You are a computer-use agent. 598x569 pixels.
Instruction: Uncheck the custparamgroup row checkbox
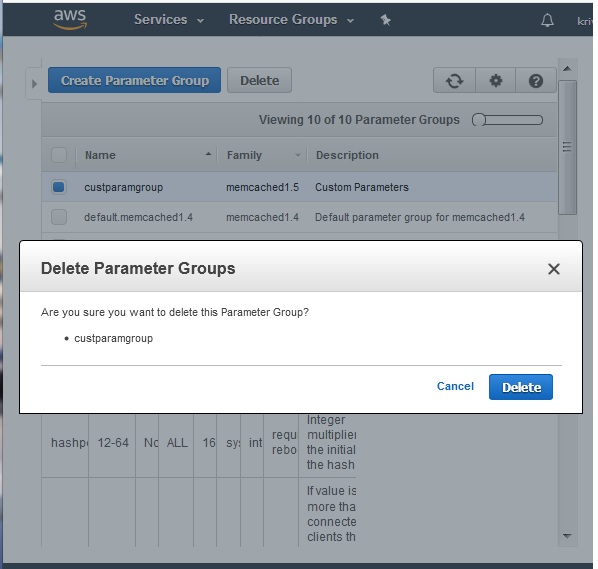click(59, 187)
